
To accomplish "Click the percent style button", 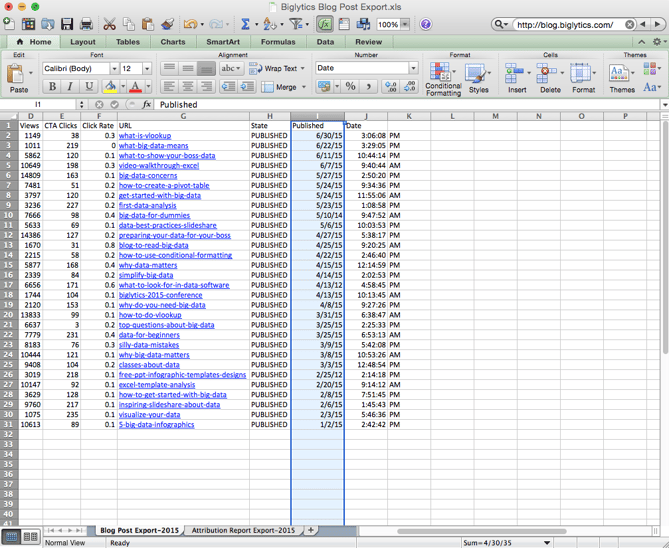I will [350, 87].
